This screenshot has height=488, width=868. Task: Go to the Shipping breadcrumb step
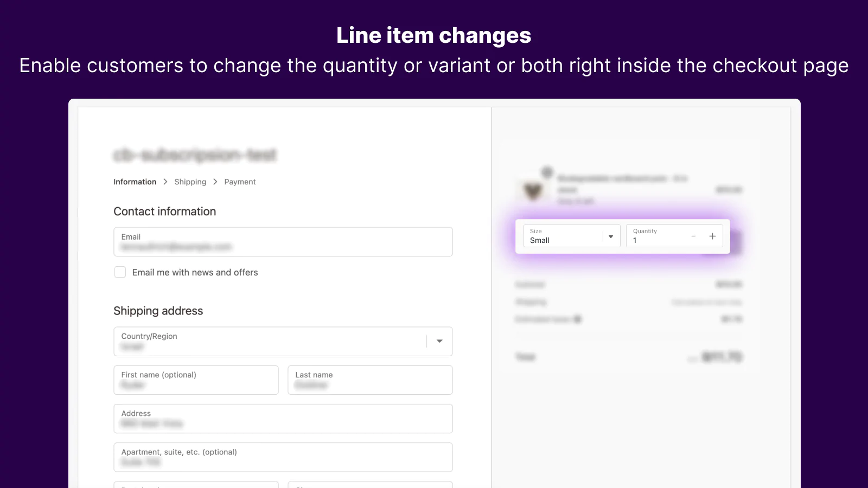tap(190, 182)
